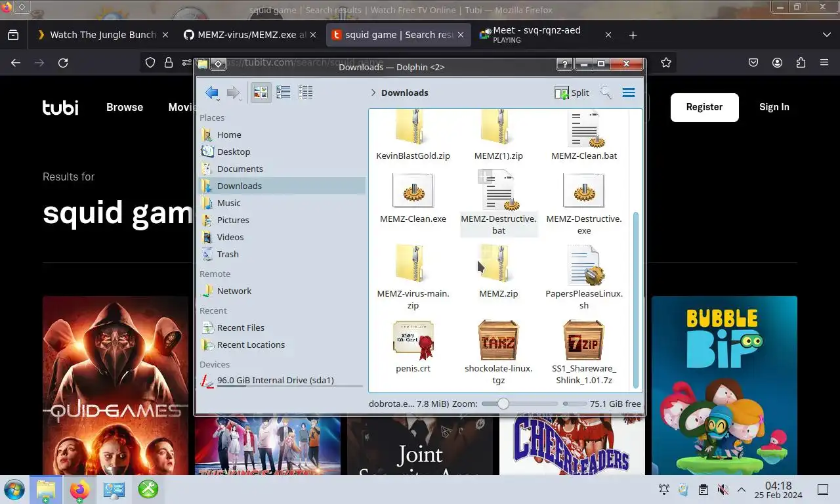This screenshot has height=504, width=840.
Task: Select MEMZ-Clean.bat script icon
Action: click(584, 129)
